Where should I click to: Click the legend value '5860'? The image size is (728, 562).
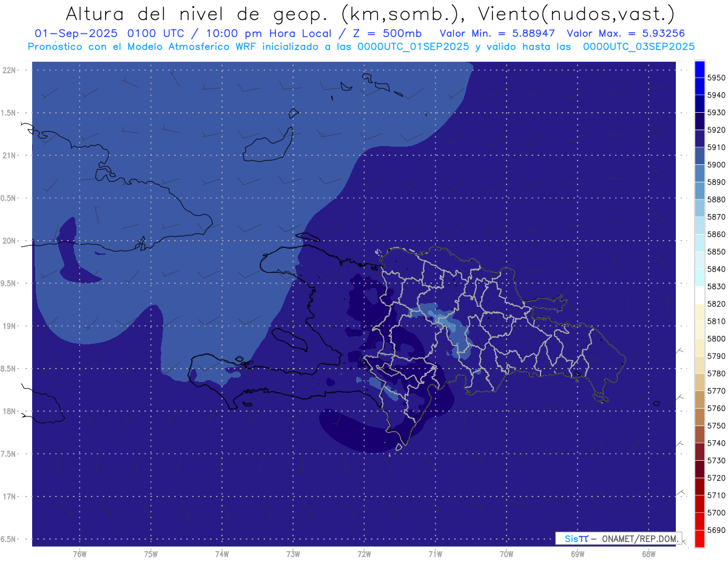(716, 234)
